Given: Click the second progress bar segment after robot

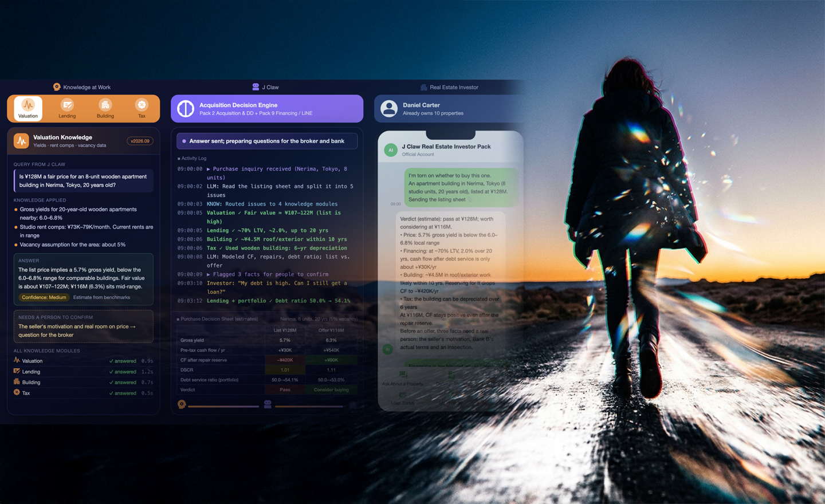Looking at the screenshot, I should pos(309,407).
